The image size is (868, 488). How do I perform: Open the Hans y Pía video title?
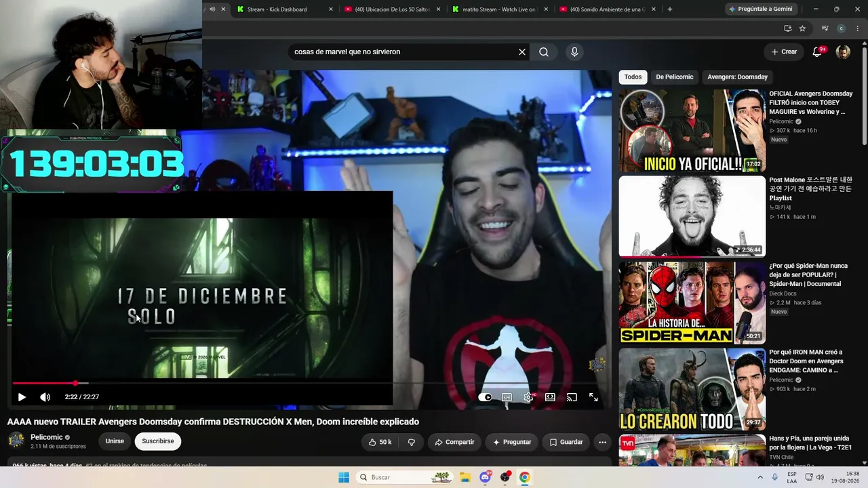tap(810, 443)
